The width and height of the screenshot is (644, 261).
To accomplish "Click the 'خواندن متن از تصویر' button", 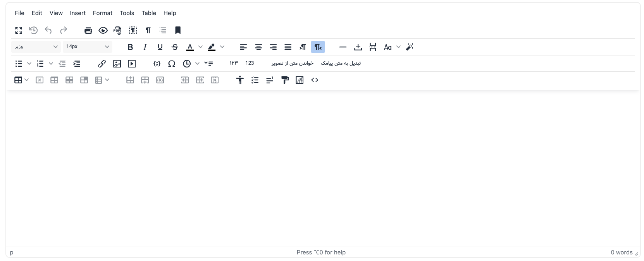I will point(292,63).
